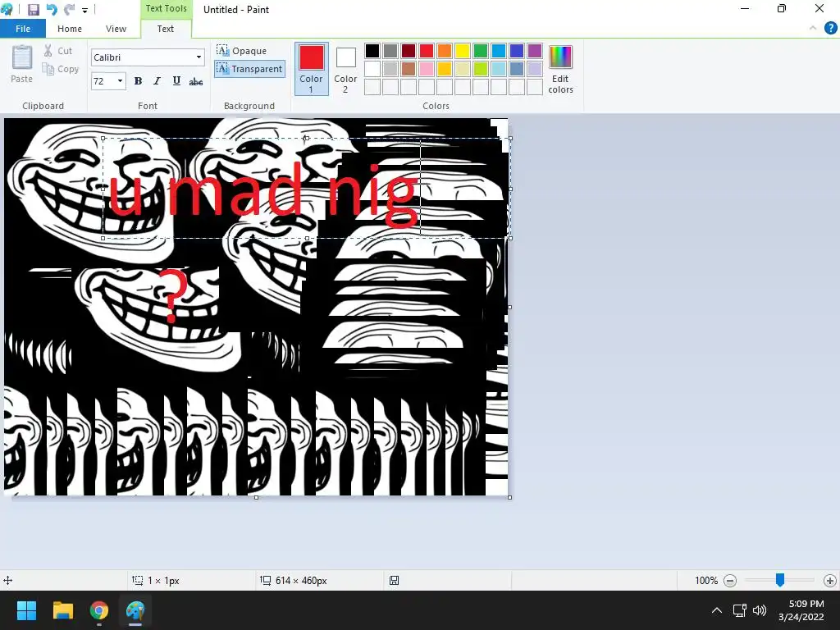Screen dimensions: 840x630
Task: Click the Copy button
Action: (61, 69)
